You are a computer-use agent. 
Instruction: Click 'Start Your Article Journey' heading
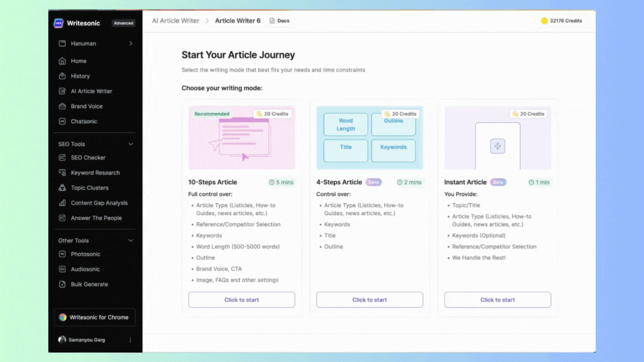coord(238,55)
